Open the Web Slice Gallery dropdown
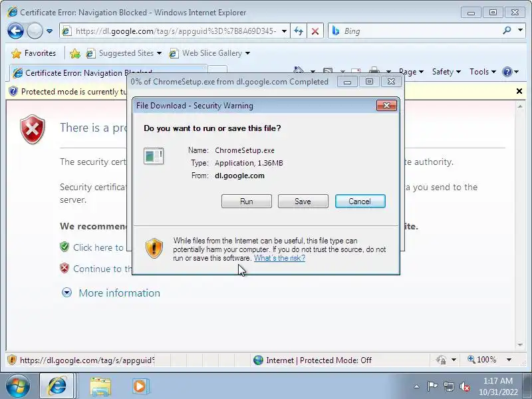Viewport: 532px width, 399px height. [x=209, y=53]
